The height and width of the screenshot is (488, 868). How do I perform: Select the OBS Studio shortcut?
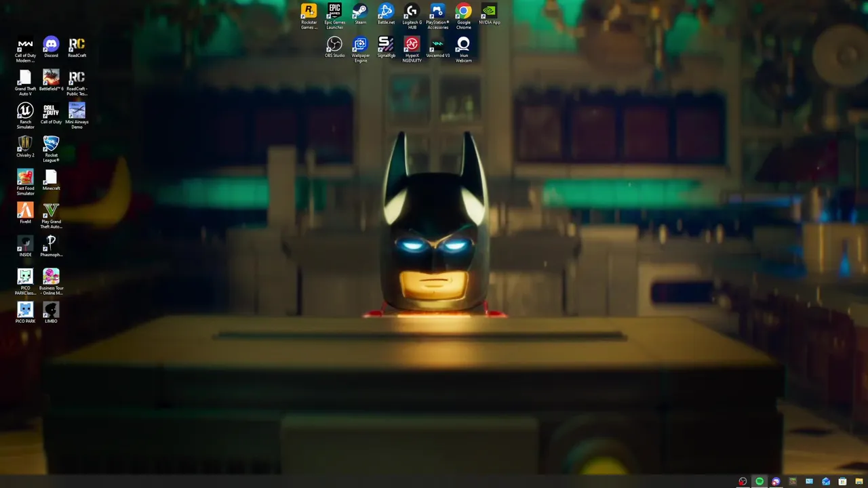(x=334, y=47)
